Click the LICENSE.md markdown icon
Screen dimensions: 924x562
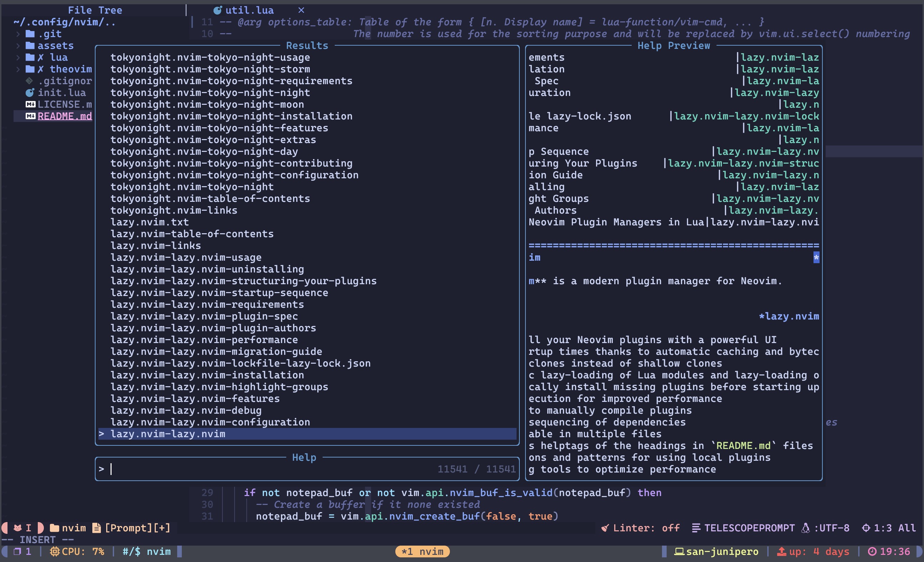pos(30,104)
